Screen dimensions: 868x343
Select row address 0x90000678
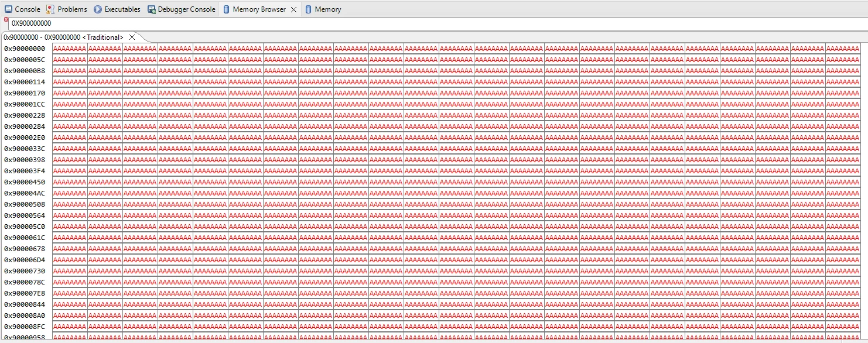pos(25,249)
